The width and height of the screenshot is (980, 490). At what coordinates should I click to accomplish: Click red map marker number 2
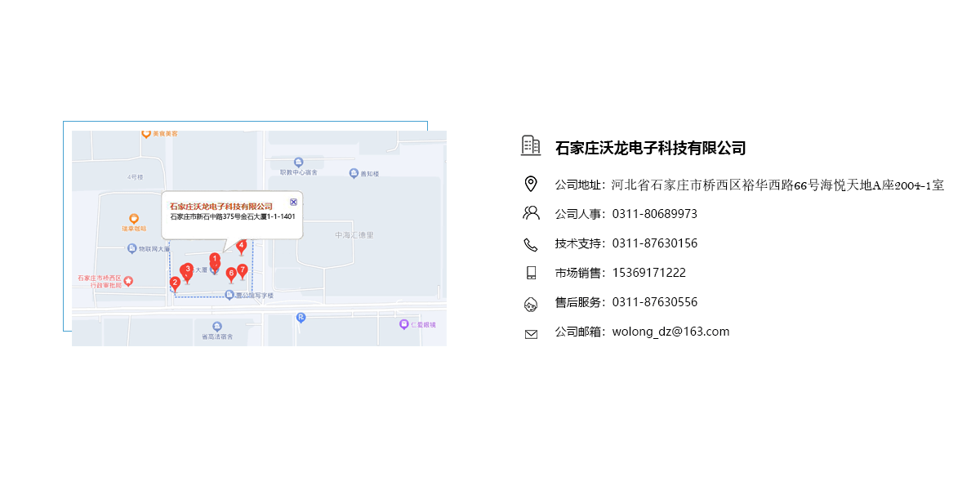click(175, 283)
